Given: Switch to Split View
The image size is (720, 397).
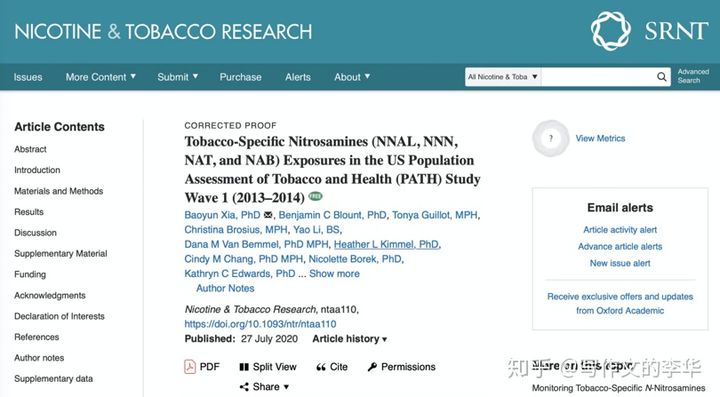Looking at the screenshot, I should point(268,367).
